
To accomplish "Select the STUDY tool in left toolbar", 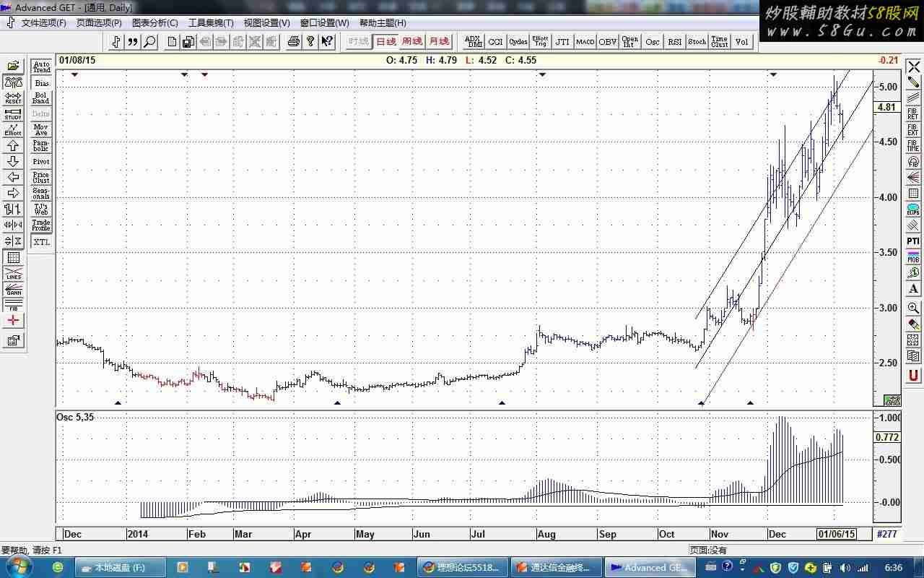I will tap(13, 114).
